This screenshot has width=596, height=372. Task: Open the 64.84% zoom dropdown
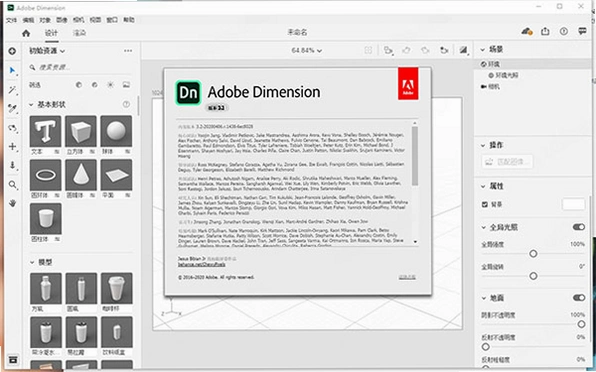point(306,50)
